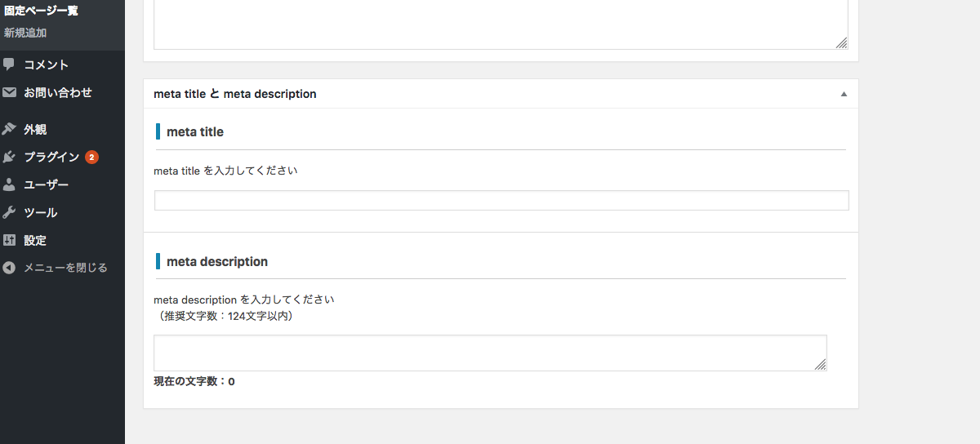Image resolution: width=980 pixels, height=444 pixels.
Task: Click the meta description textarea resize handle
Action: [x=821, y=365]
